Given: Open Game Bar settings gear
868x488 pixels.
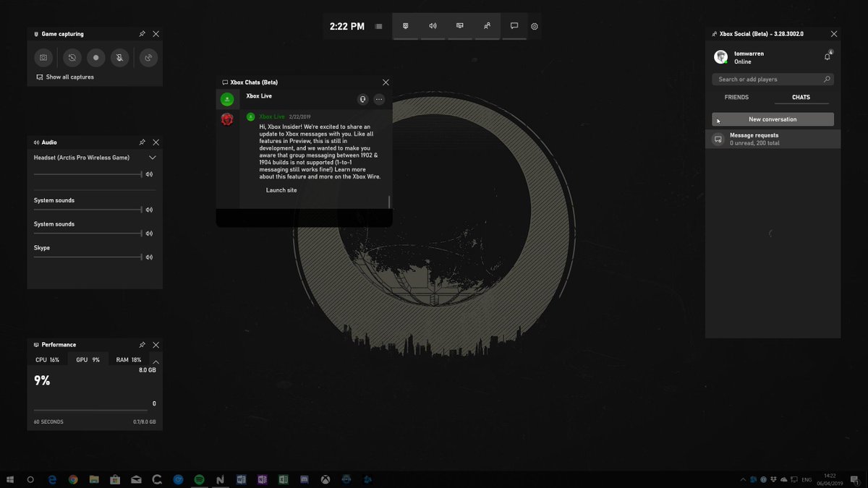Looking at the screenshot, I should pyautogui.click(x=535, y=27).
